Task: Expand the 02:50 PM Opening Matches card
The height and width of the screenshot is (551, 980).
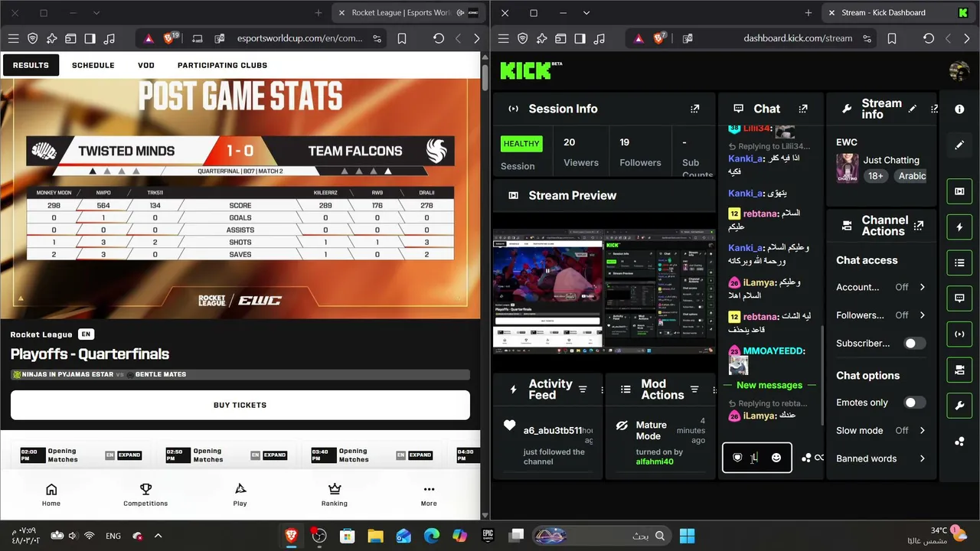Action: click(275, 455)
